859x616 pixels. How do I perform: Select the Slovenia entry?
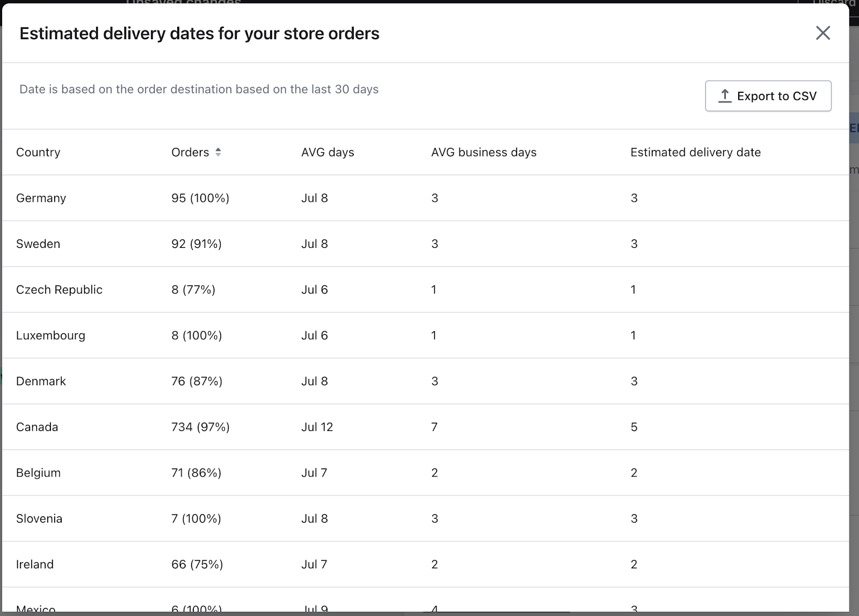pos(39,519)
